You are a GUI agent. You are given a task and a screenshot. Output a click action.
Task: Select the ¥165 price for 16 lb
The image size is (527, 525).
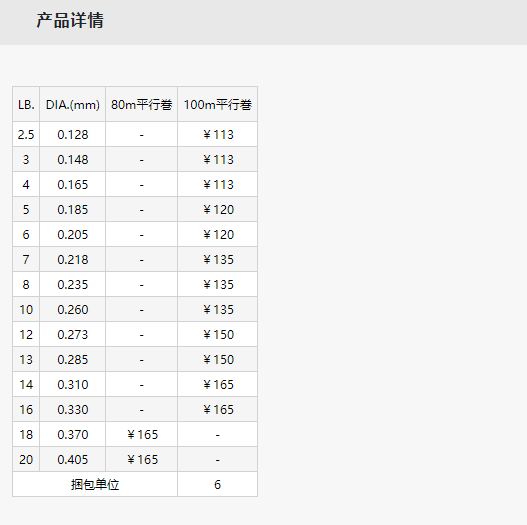[217, 409]
